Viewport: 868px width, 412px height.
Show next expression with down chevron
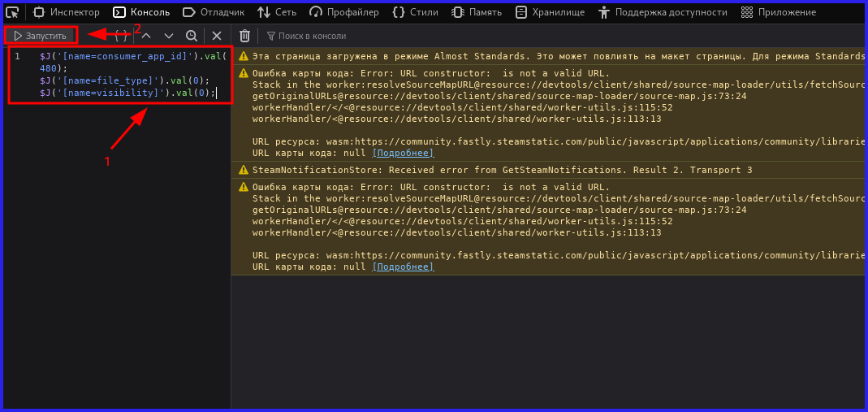[169, 36]
